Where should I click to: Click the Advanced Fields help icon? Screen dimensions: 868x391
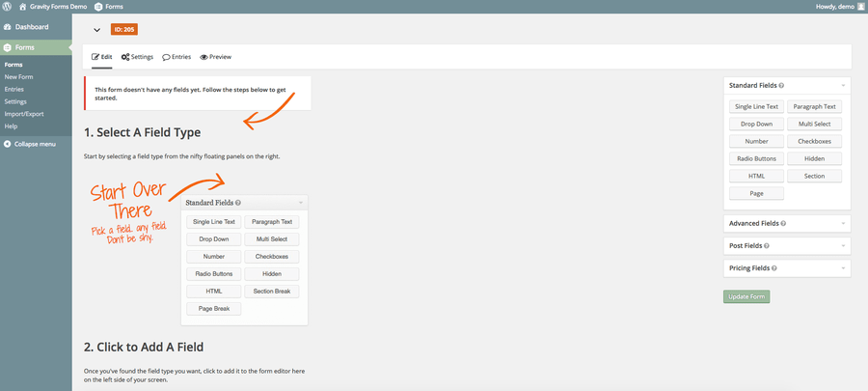pyautogui.click(x=783, y=224)
